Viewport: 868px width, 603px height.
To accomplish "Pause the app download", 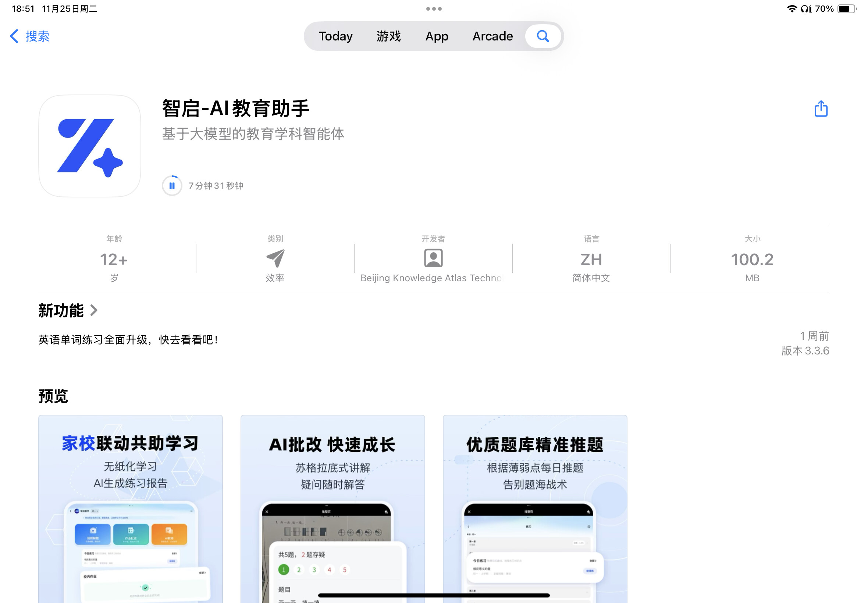I will [172, 186].
